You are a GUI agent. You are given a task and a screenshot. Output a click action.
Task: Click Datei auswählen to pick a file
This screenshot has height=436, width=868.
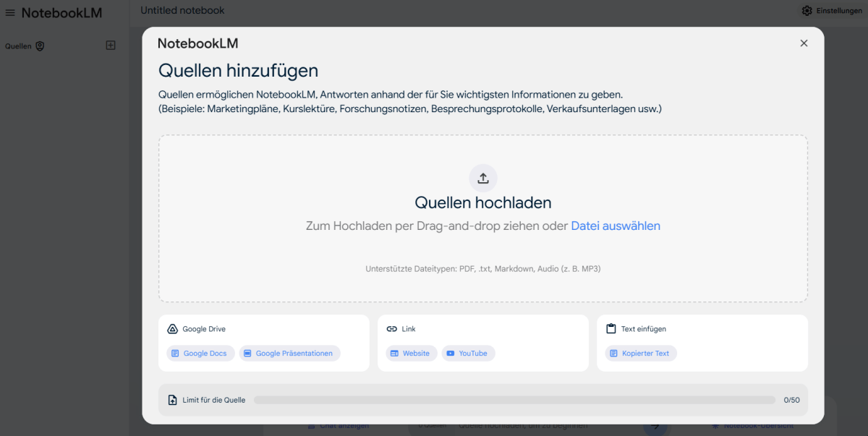tap(616, 226)
